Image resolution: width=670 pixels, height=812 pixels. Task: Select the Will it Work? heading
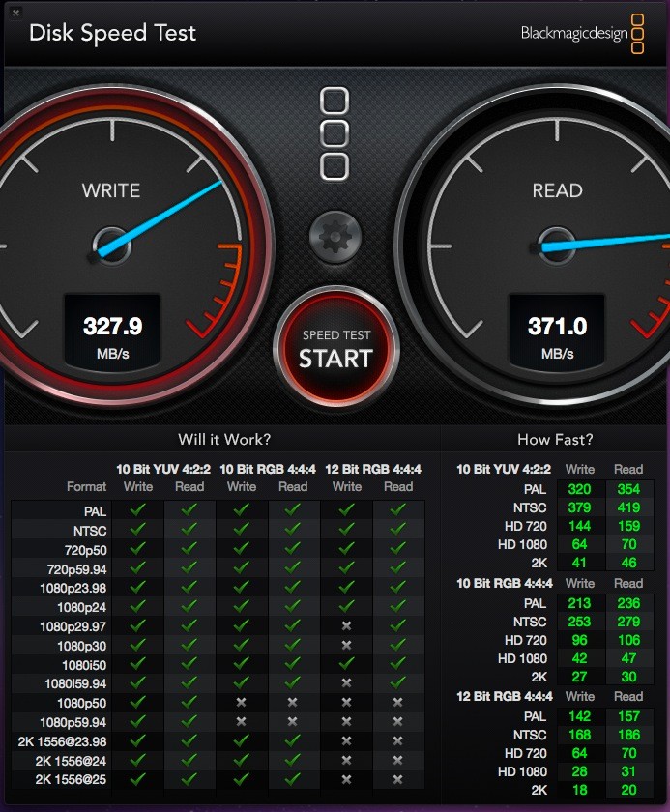click(224, 439)
